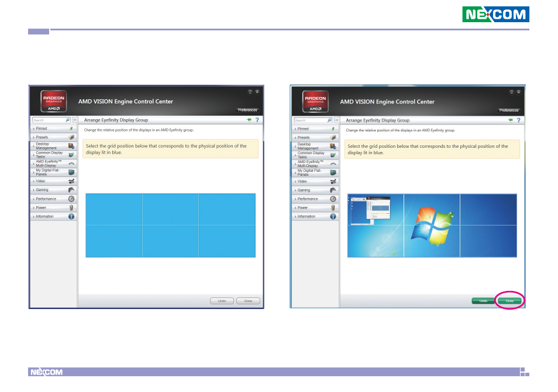558x392 pixels.
Task: Expand the My Digital Flat-Panels chevron, right window
Action: click(x=295, y=173)
